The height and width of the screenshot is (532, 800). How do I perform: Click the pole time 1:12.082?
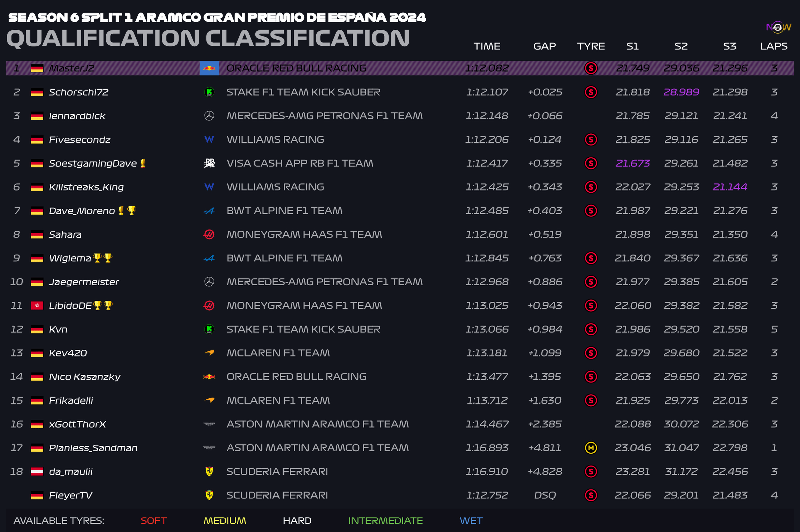(487, 68)
